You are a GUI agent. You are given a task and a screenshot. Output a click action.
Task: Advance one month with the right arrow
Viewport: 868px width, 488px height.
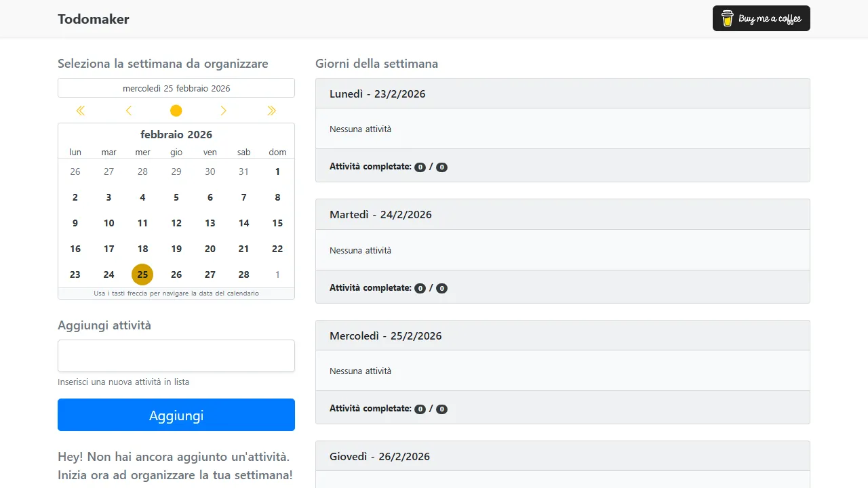224,110
